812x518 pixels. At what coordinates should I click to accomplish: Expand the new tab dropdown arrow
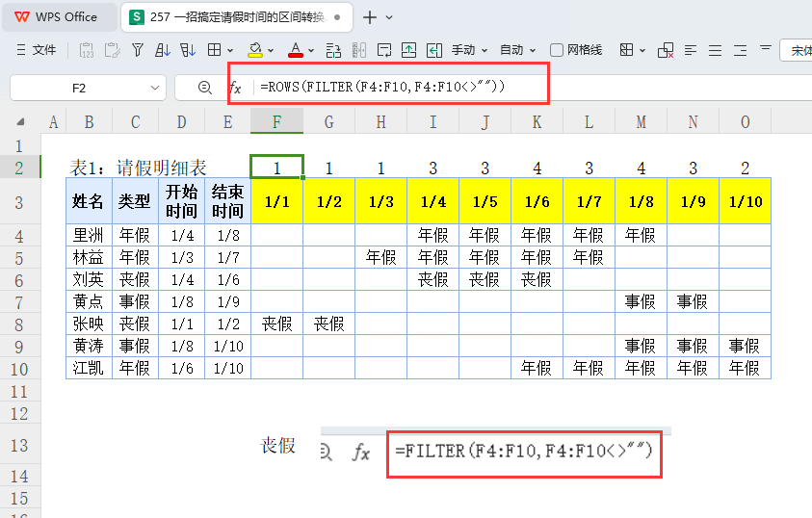coord(389,17)
